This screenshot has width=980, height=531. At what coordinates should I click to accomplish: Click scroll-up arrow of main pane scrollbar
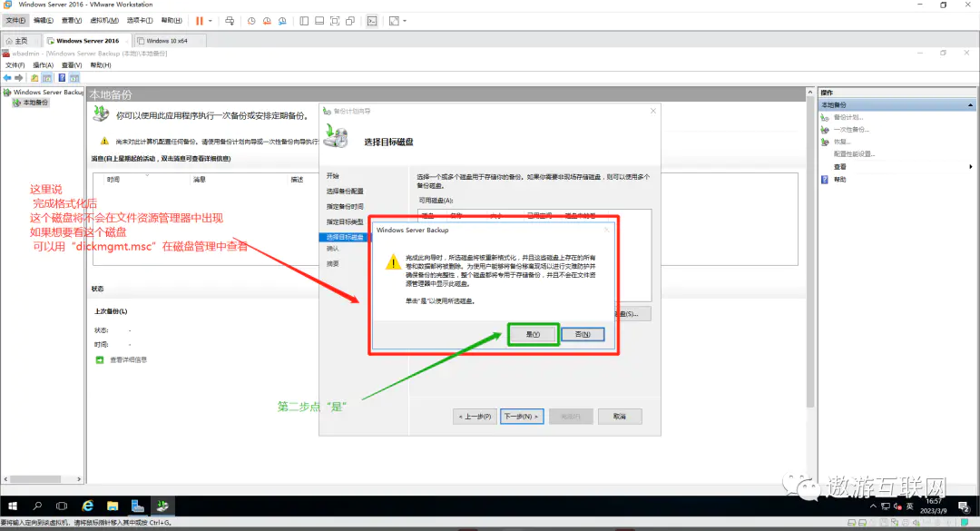coord(810,92)
